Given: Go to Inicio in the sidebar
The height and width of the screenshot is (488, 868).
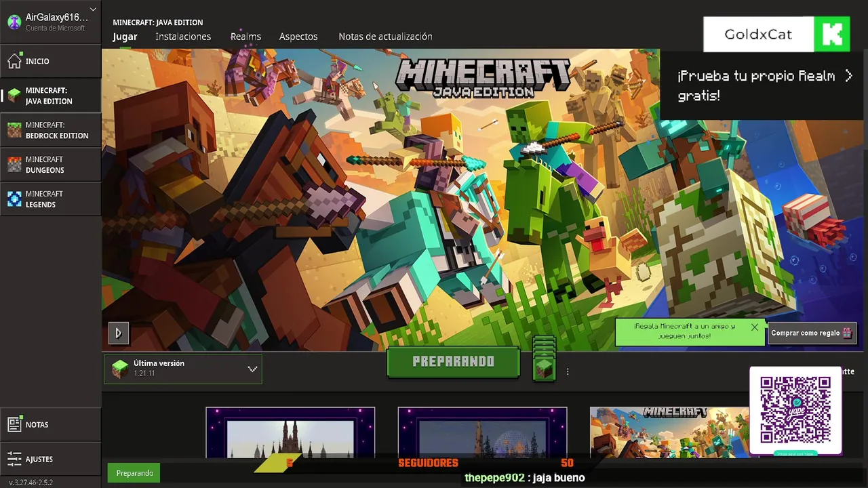Looking at the screenshot, I should pos(51,61).
